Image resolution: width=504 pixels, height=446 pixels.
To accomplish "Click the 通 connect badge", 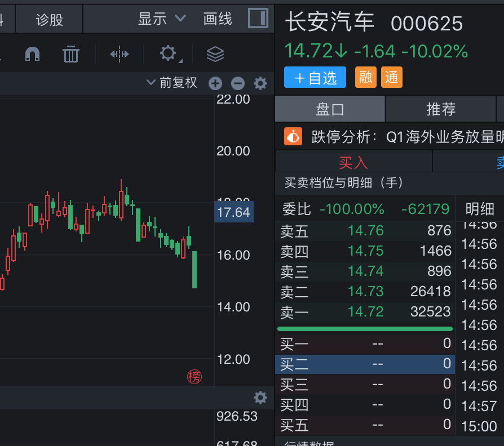I will [392, 77].
